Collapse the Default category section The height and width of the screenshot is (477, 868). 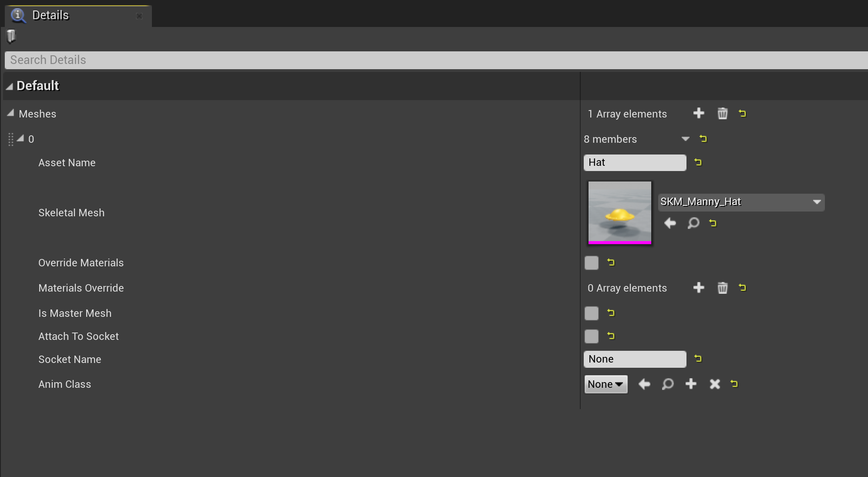click(9, 86)
